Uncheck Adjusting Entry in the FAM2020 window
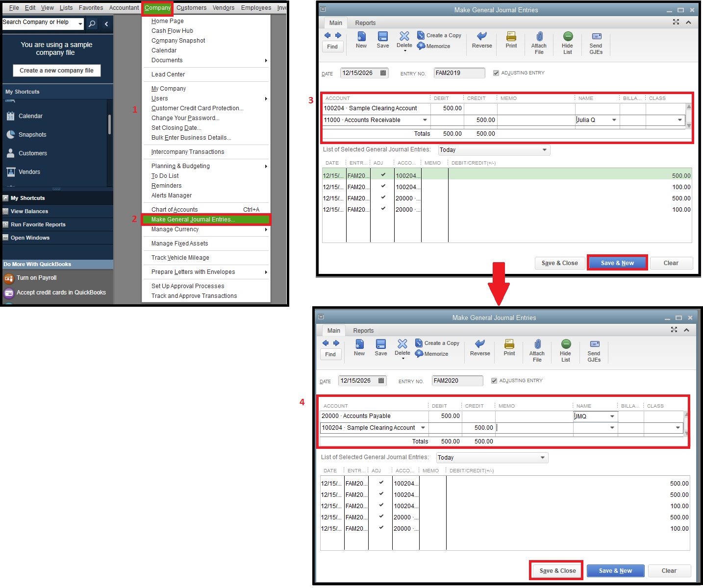Viewport: 703px width, 588px height. pos(494,380)
